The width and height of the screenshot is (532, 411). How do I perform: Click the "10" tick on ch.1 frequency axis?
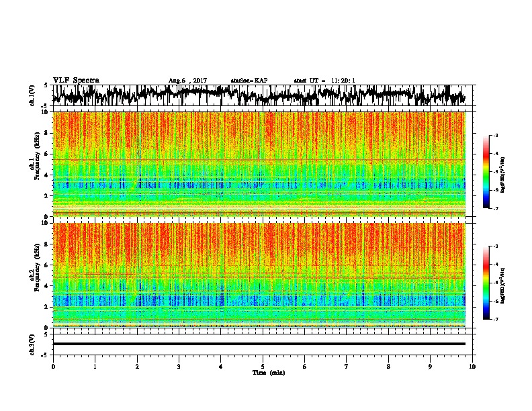[46, 112]
